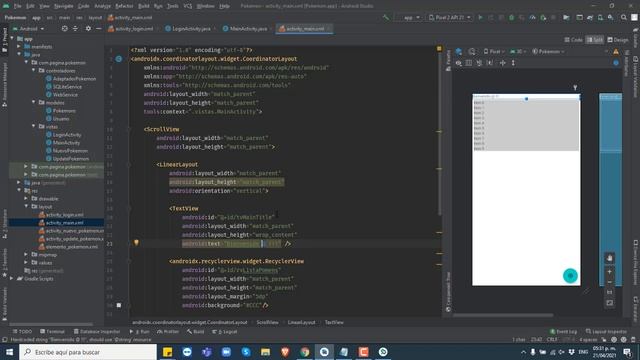Open the VCS menu
This screenshot has width=640, height=360.
[188, 6]
